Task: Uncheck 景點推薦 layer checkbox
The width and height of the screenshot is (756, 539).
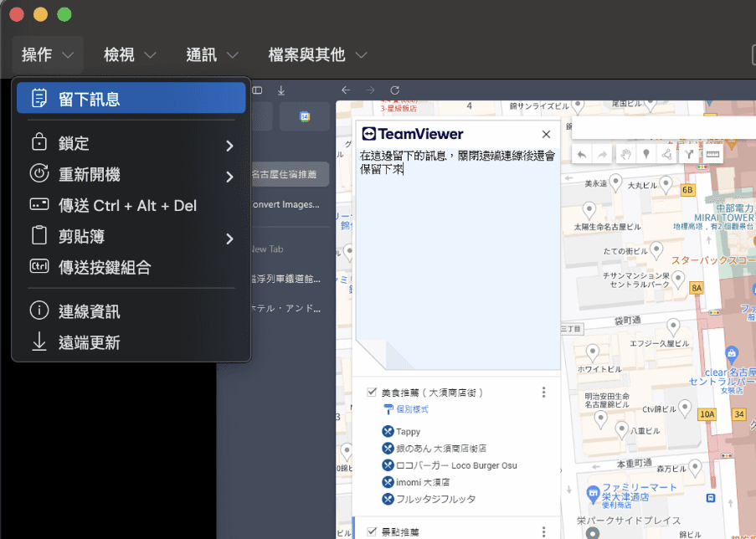Action: pyautogui.click(x=371, y=531)
